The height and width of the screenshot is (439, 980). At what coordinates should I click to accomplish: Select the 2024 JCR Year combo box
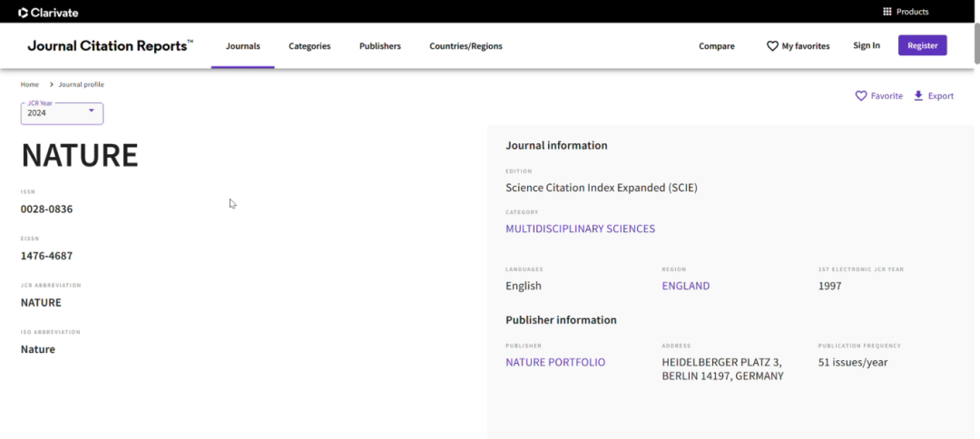click(62, 113)
